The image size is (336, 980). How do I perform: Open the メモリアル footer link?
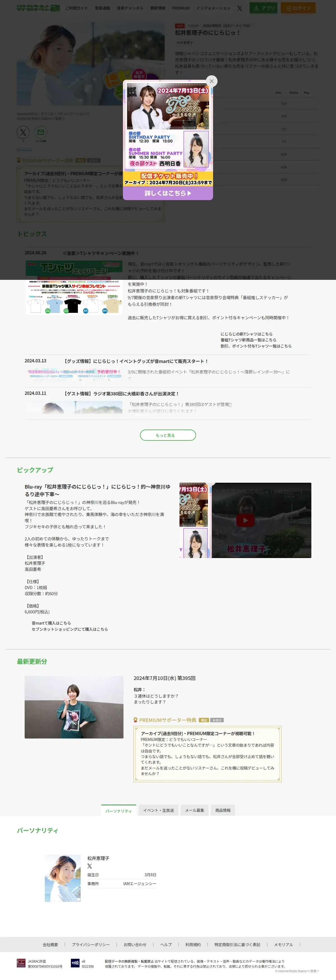click(283, 945)
